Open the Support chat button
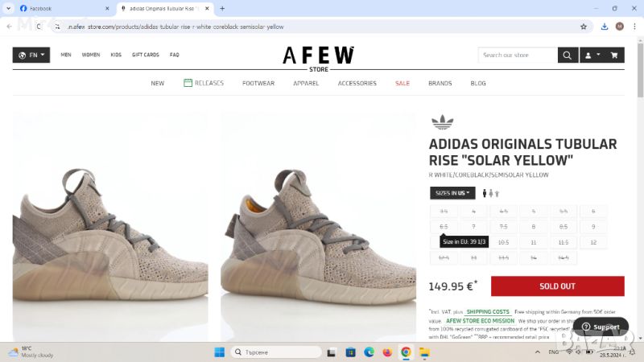 601,327
